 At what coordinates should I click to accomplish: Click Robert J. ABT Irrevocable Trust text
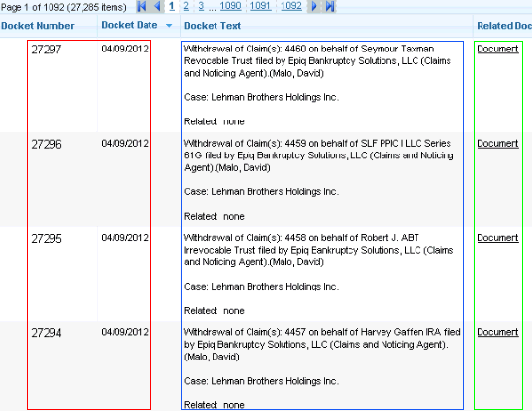point(318,250)
